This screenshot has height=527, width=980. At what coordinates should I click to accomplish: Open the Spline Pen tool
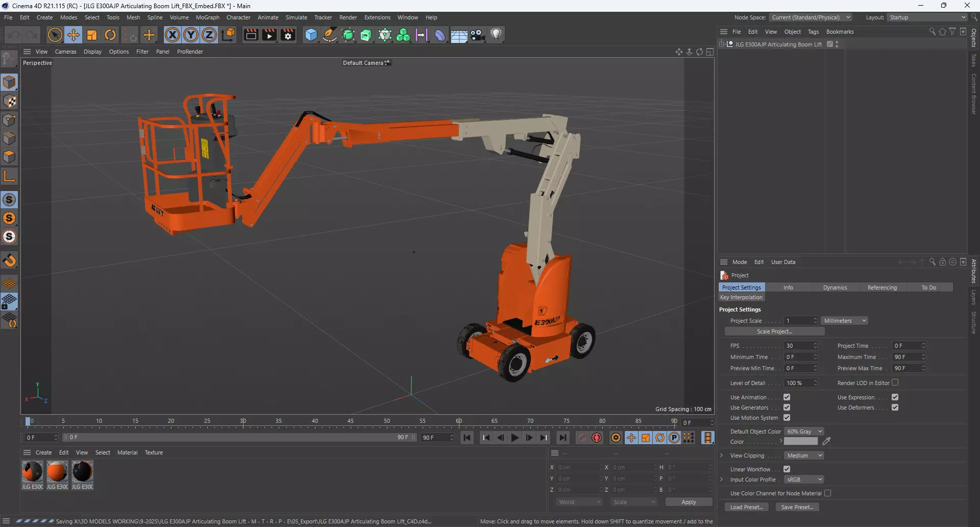click(x=330, y=35)
